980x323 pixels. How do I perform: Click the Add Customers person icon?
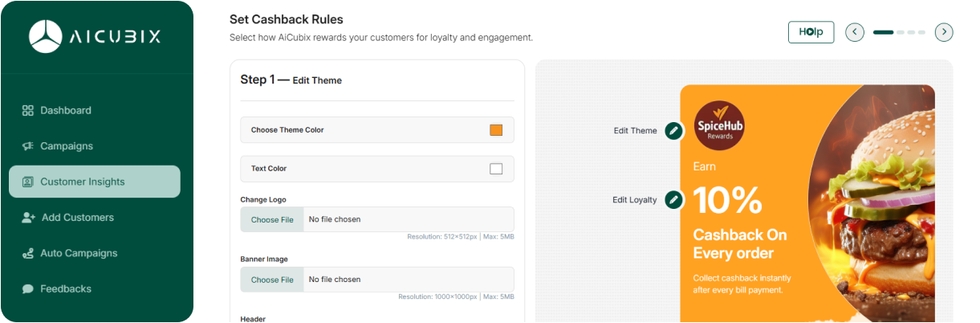click(27, 218)
